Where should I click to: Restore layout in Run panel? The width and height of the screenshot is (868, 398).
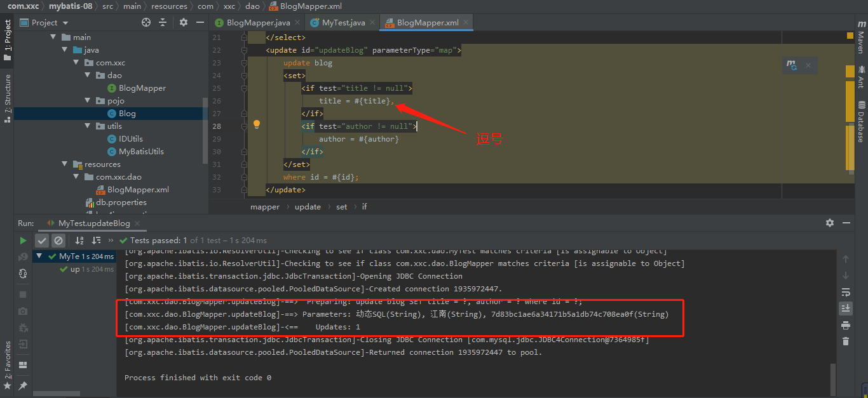coord(24,365)
